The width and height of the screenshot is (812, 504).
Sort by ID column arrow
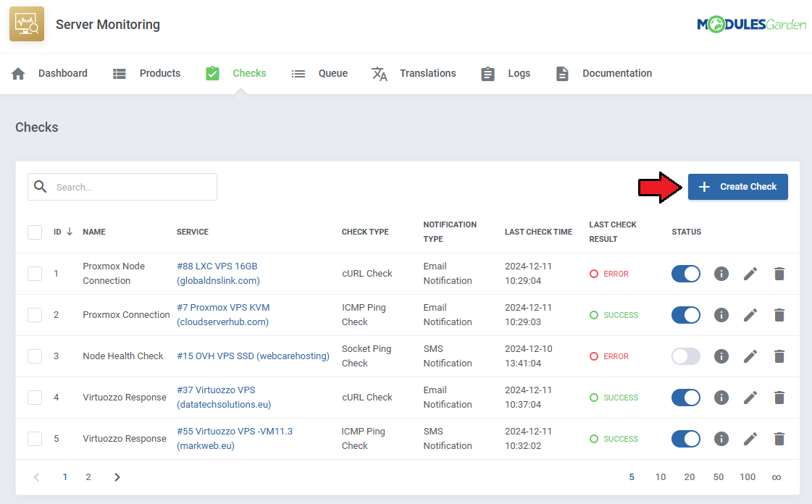pyautogui.click(x=70, y=232)
